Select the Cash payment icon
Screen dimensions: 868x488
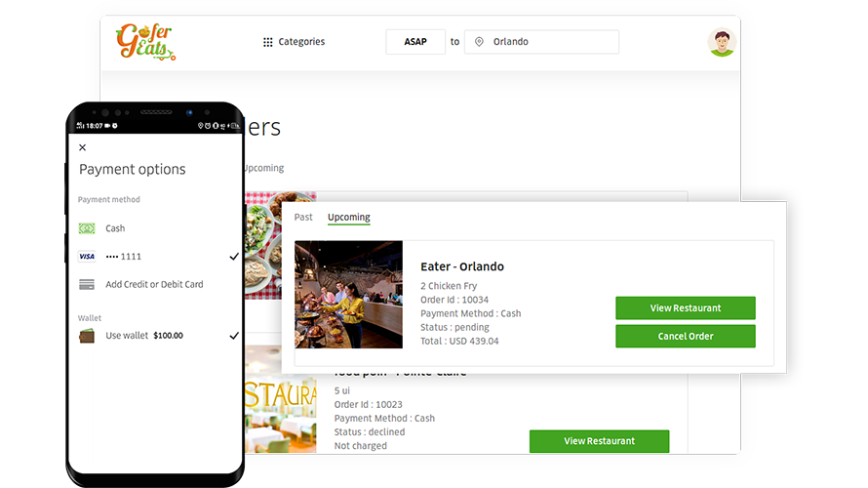pos(87,228)
